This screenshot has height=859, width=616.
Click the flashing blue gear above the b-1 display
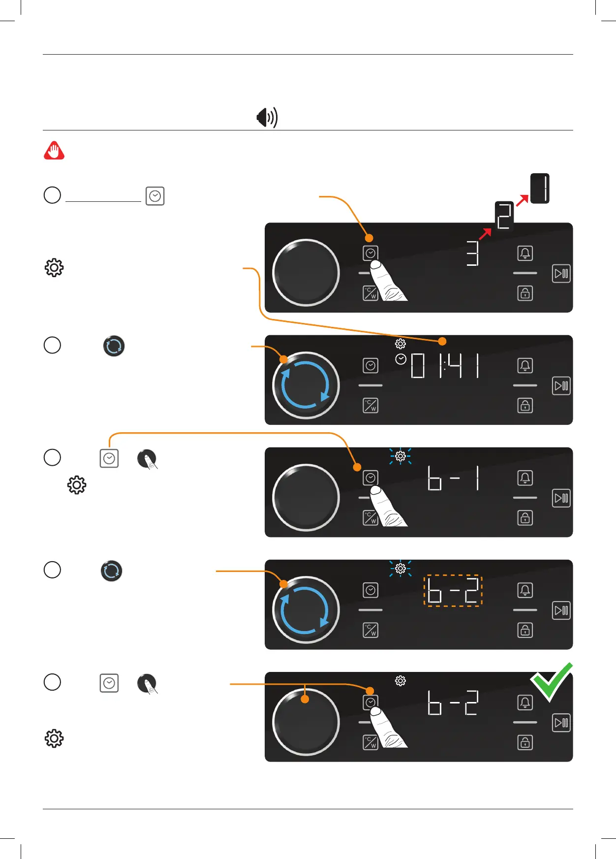(400, 456)
